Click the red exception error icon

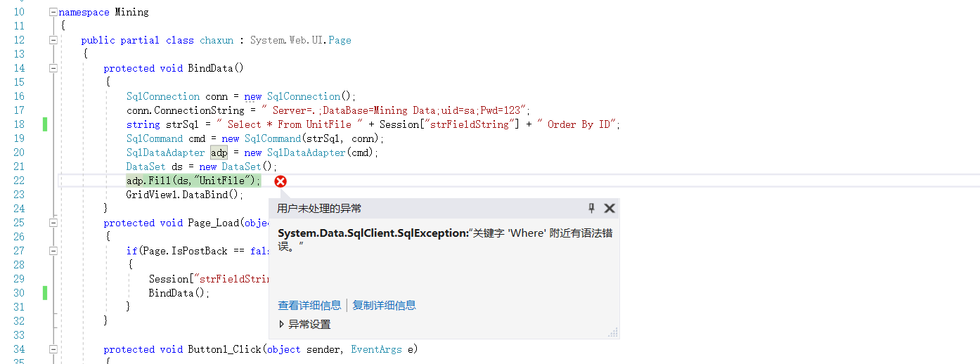[281, 181]
